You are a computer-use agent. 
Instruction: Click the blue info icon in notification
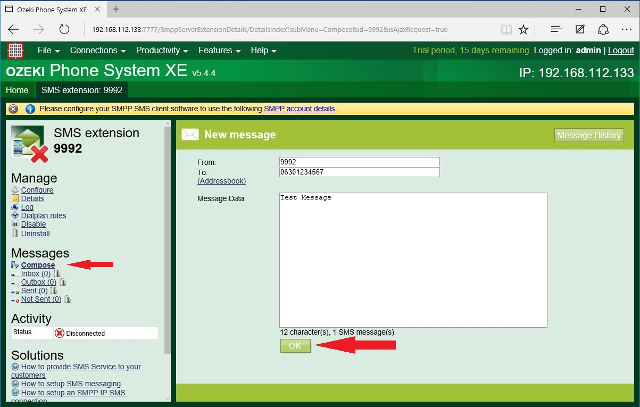(30, 109)
